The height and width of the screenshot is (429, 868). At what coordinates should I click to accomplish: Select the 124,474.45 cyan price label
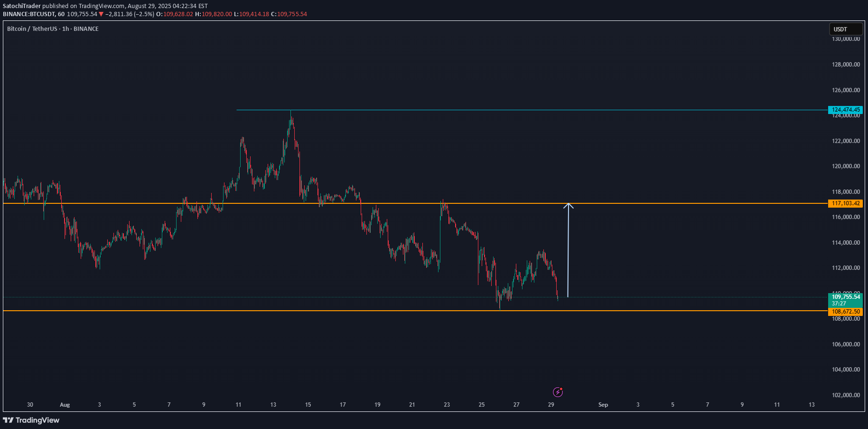point(845,110)
